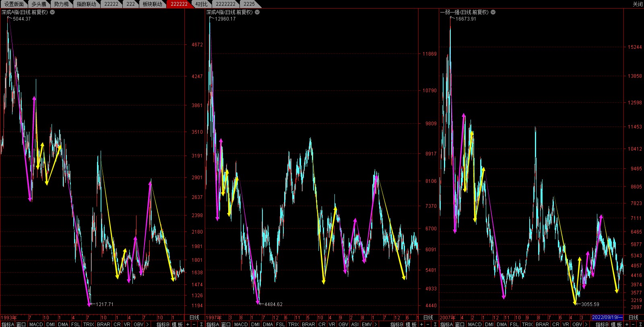Click zoom-out minus icon in right chart
The image size is (644, 327).
coord(633,324)
